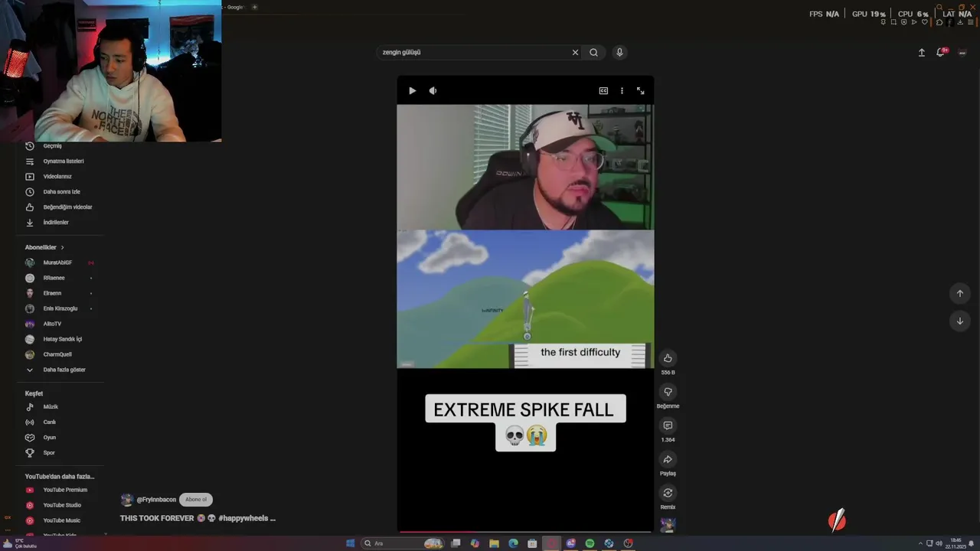Open Enis Kirazoglu channel
Viewport: 980px width, 551px height.
[x=61, y=308]
